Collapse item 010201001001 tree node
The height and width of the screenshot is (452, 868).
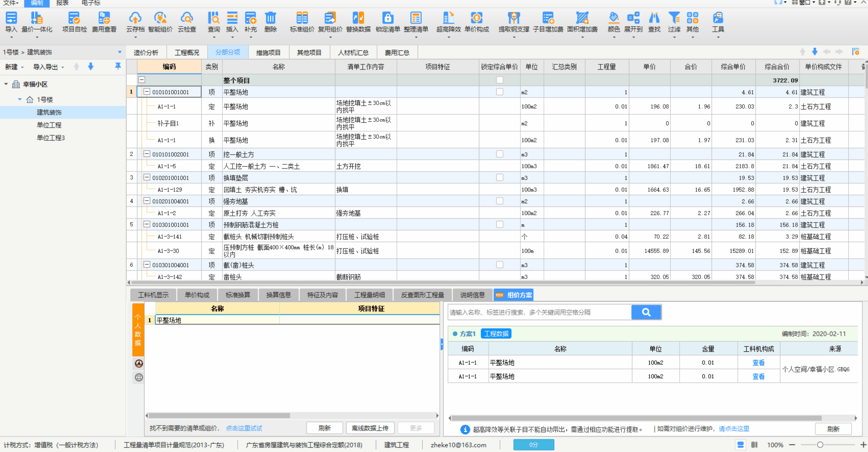147,178
